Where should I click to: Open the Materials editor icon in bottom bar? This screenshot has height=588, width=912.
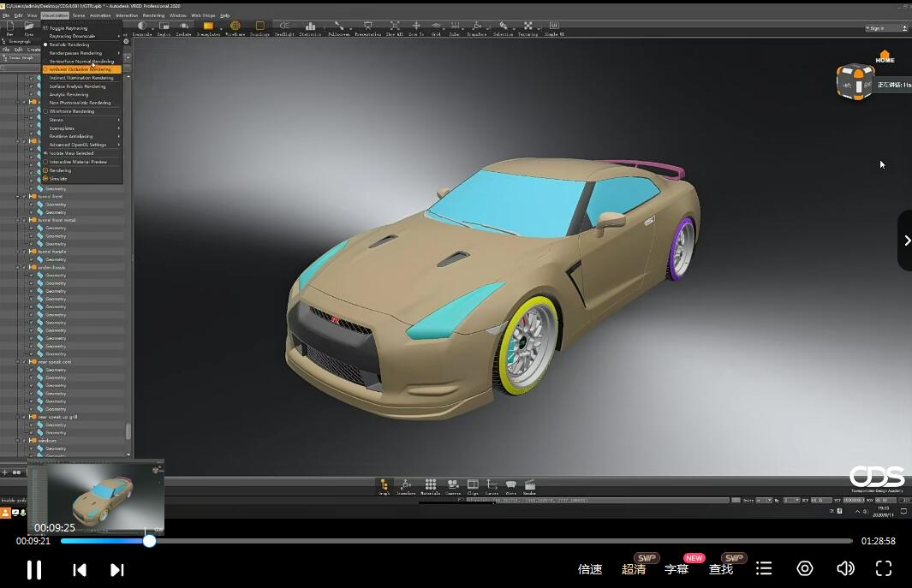430,486
